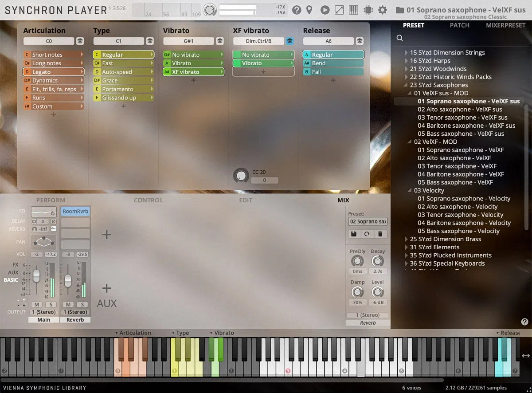
Task: Expand the 25 SYzd Dimension Brass folder
Action: click(x=406, y=239)
